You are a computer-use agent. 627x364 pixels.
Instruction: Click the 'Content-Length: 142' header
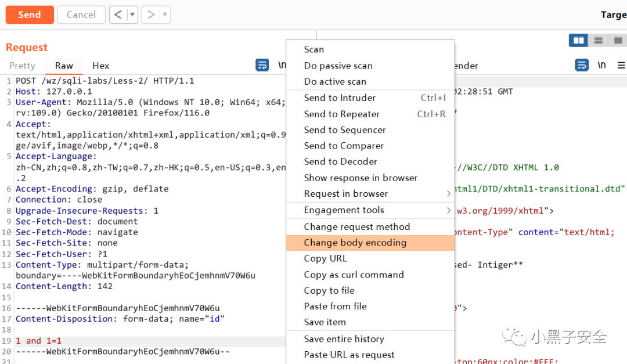tap(64, 286)
